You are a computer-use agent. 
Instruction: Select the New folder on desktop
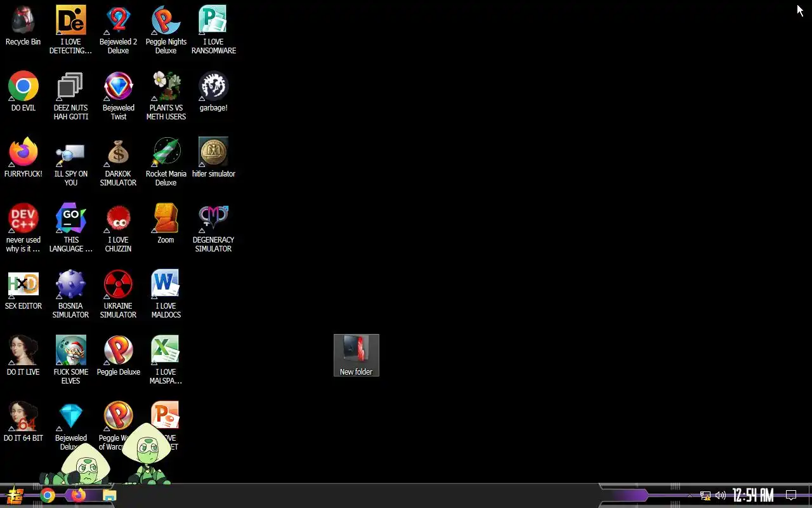pyautogui.click(x=356, y=355)
